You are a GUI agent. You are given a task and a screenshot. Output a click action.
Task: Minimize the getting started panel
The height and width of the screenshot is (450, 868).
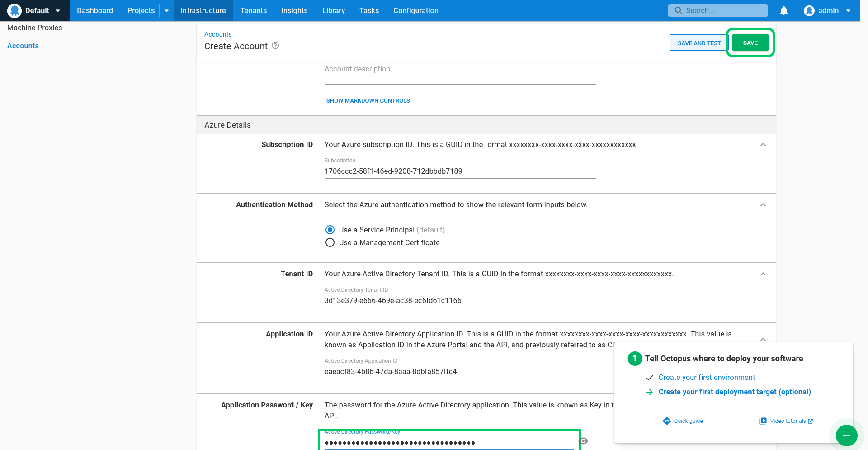click(x=846, y=436)
